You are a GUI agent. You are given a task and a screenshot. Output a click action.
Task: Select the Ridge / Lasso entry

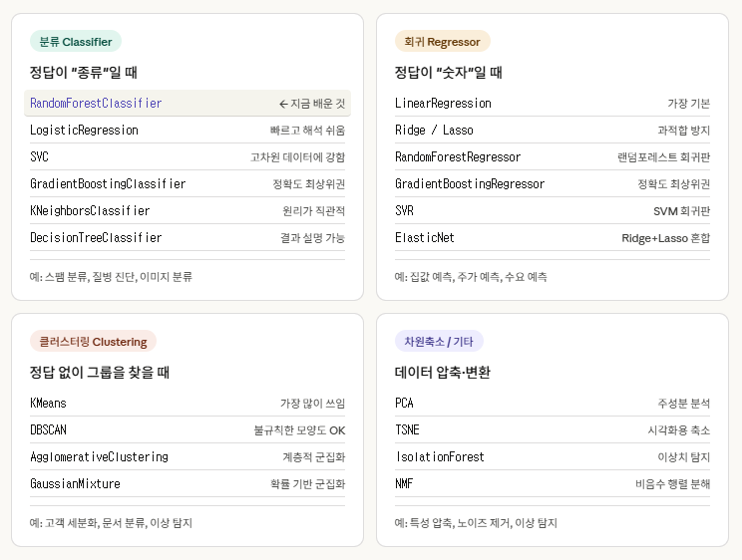click(434, 131)
